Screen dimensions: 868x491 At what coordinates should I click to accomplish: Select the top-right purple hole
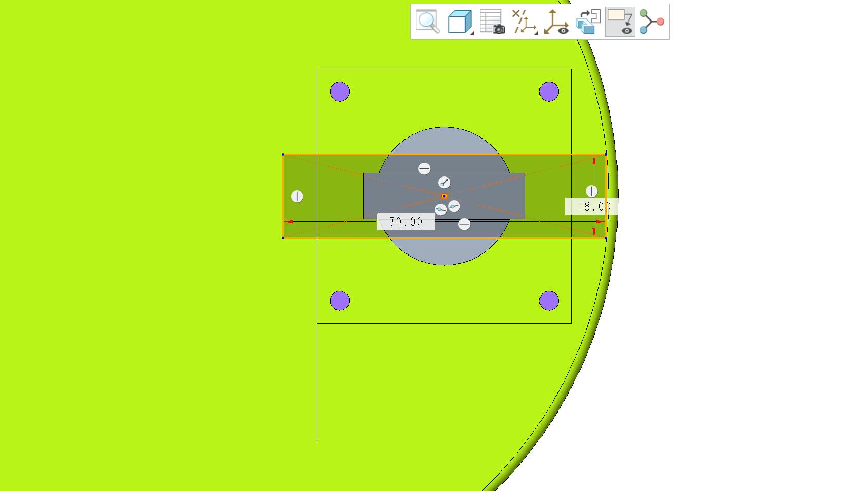(549, 92)
